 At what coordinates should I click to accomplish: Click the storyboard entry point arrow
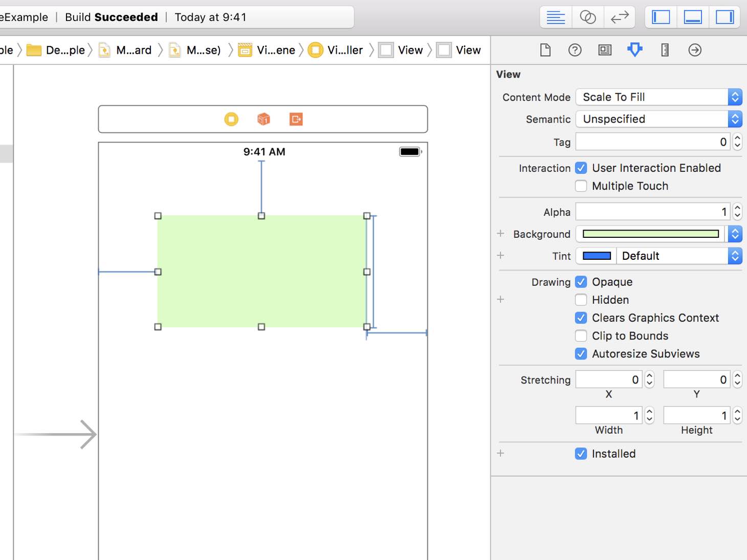click(x=56, y=435)
